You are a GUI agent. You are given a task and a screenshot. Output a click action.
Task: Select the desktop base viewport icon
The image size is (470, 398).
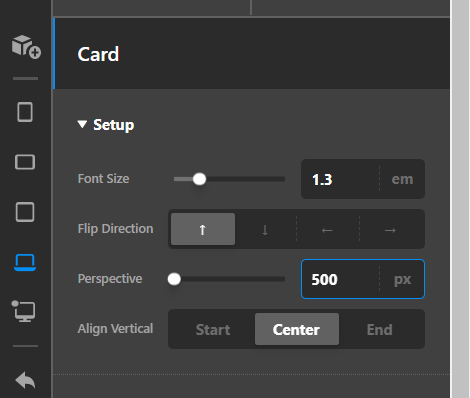[24, 311]
